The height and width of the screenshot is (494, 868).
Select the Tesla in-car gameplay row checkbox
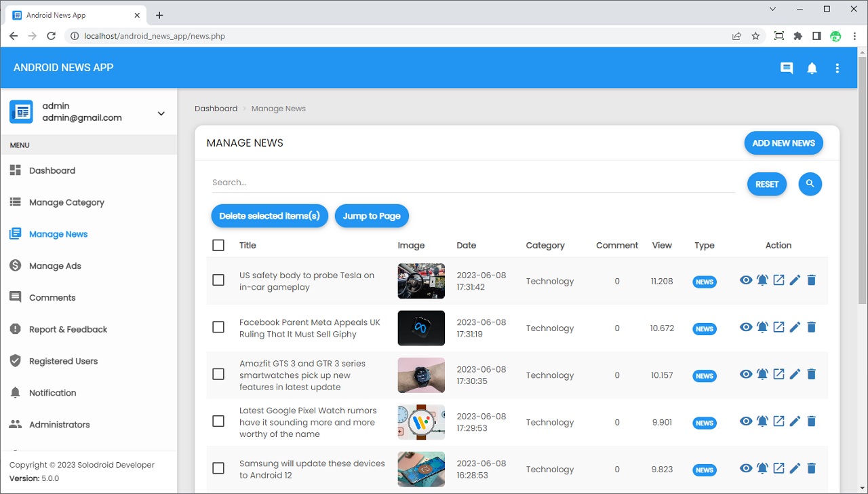pos(218,280)
